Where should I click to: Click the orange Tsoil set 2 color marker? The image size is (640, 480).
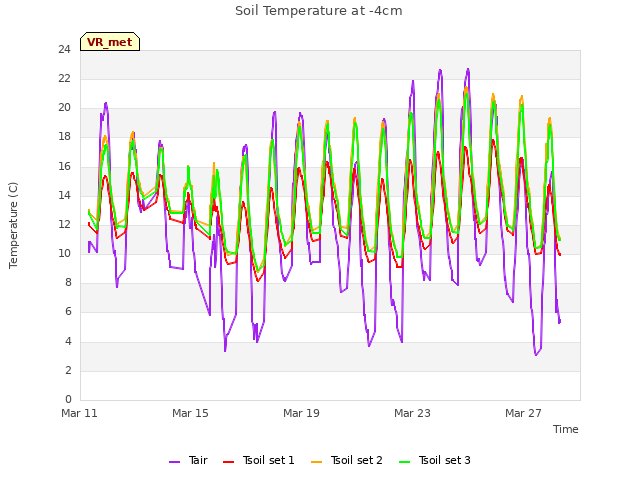pos(317,462)
